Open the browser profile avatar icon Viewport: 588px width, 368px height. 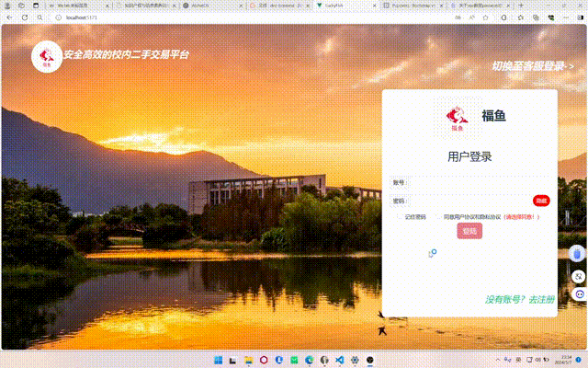[7, 6]
